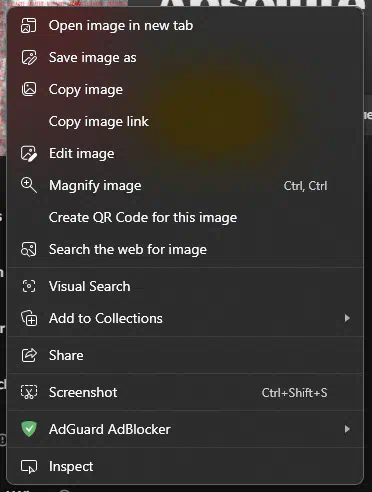The width and height of the screenshot is (372, 492).
Task: Click the Ctrl+Shift+S shortcut text
Action: (x=294, y=393)
